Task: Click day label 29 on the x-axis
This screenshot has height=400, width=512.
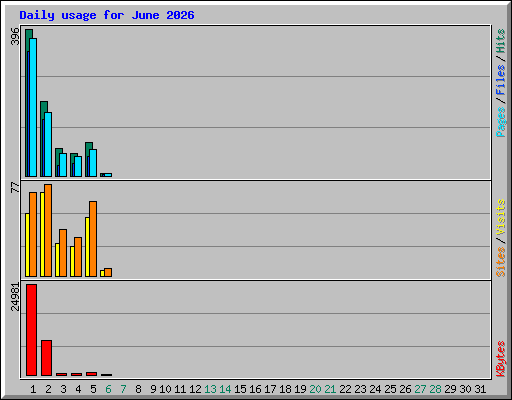Action: point(450,389)
